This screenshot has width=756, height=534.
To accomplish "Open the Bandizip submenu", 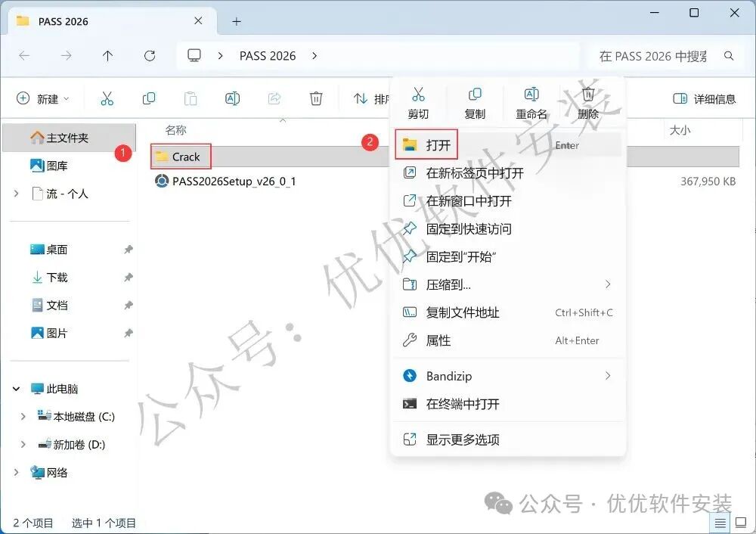I will pyautogui.click(x=508, y=376).
